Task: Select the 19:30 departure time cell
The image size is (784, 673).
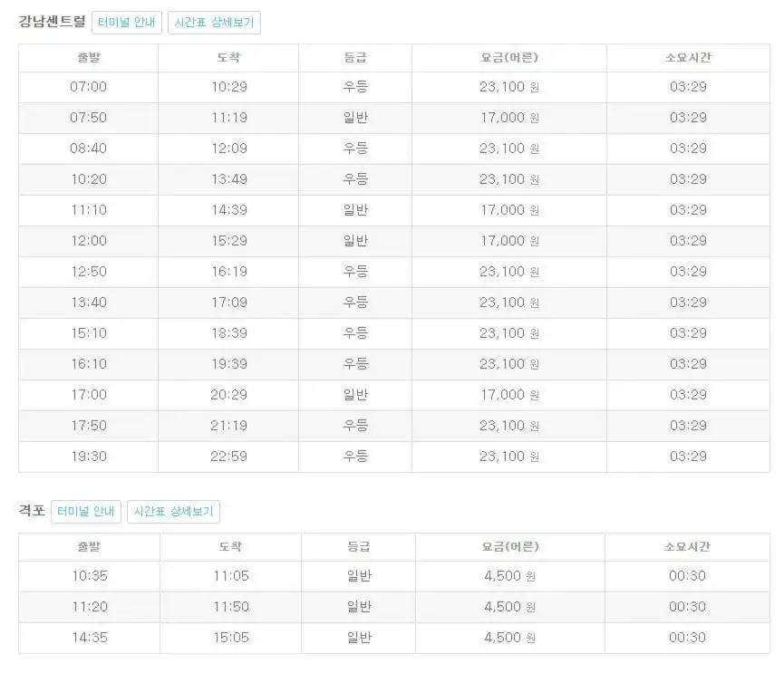Action: [x=89, y=457]
